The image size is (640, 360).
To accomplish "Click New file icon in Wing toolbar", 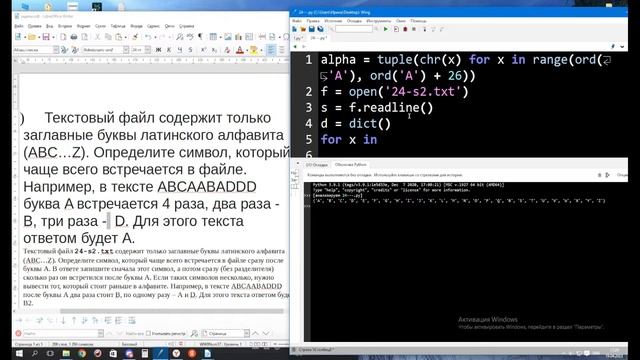I will [295, 29].
